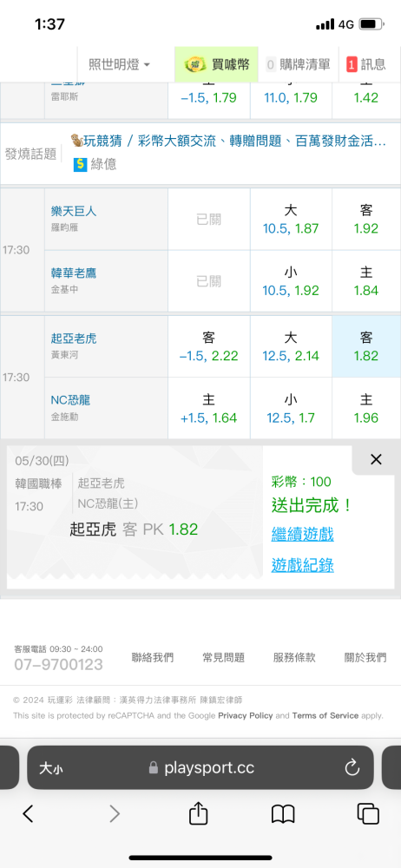Image resolution: width=401 pixels, height=868 pixels.
Task: Select 樂天巨人 大 10.5 option
Action: [x=291, y=220]
